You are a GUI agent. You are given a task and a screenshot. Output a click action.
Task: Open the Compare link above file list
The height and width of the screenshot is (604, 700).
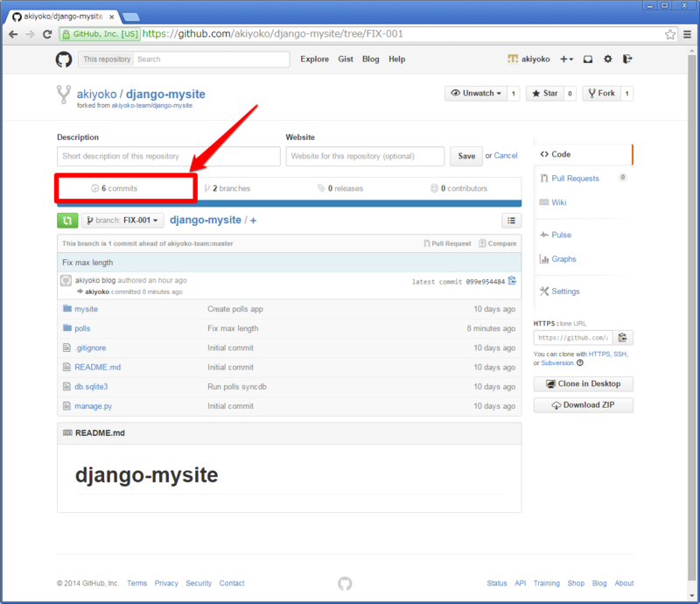(498, 243)
